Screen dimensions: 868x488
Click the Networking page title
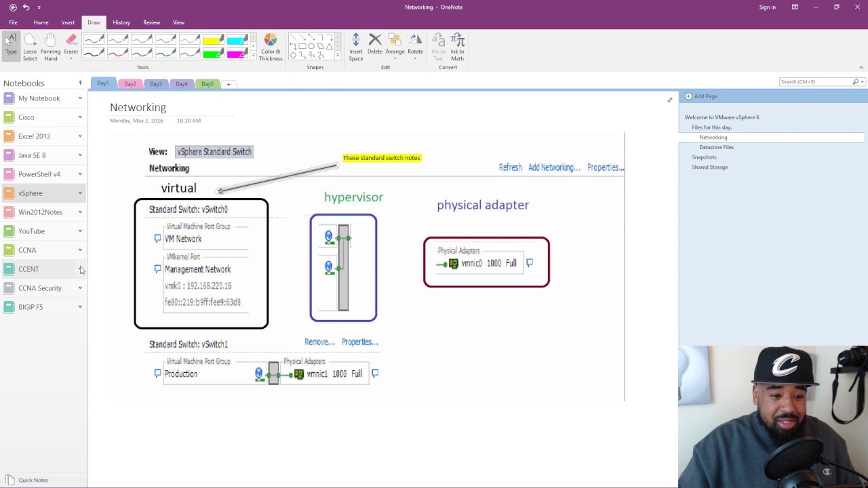138,107
